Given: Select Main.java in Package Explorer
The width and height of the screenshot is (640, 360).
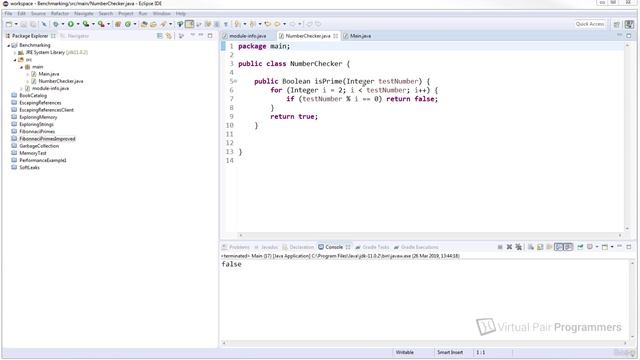Looking at the screenshot, I should (x=49, y=74).
